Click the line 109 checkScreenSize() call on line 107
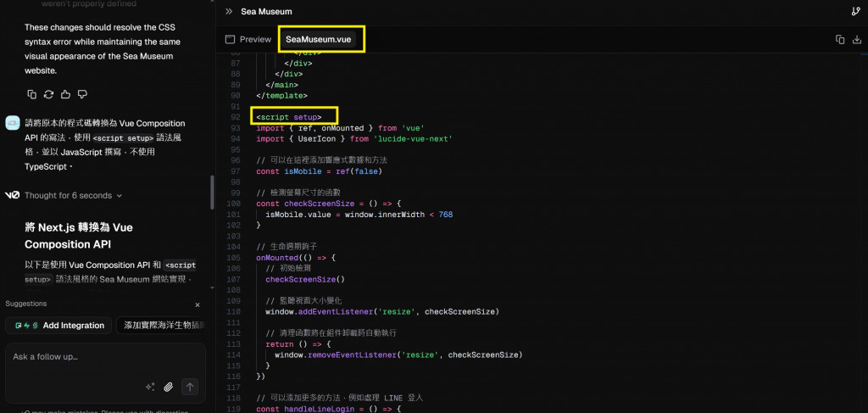The image size is (868, 413). pos(305,279)
